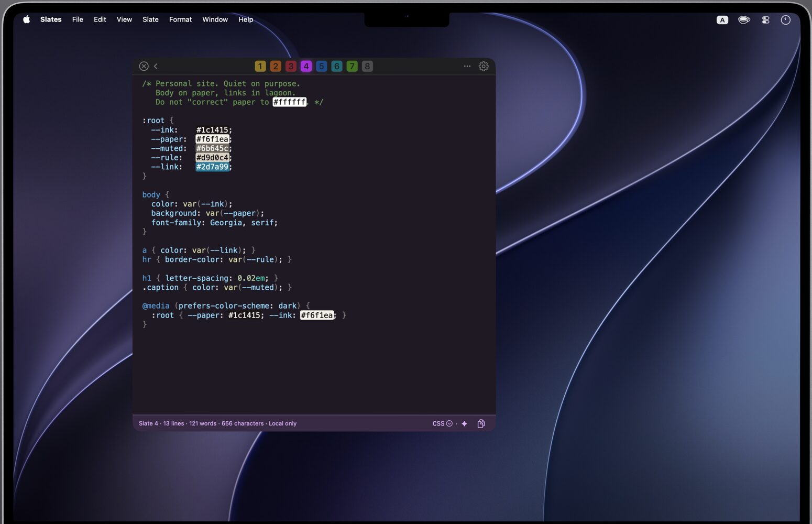Open the View menu
The height and width of the screenshot is (524, 812).
pos(124,19)
